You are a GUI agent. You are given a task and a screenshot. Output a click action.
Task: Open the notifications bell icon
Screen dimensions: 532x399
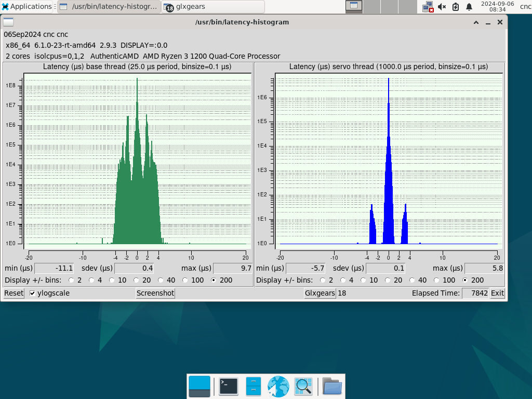coord(469,7)
